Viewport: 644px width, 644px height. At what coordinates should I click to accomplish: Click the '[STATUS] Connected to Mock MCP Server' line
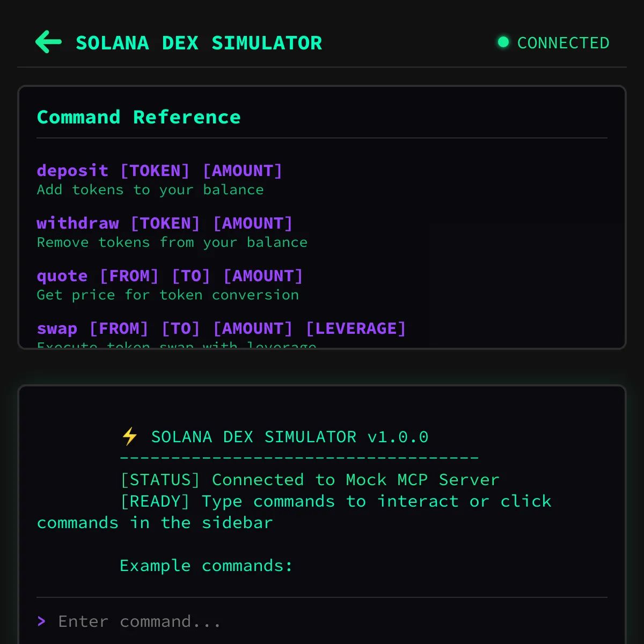pyautogui.click(x=310, y=479)
